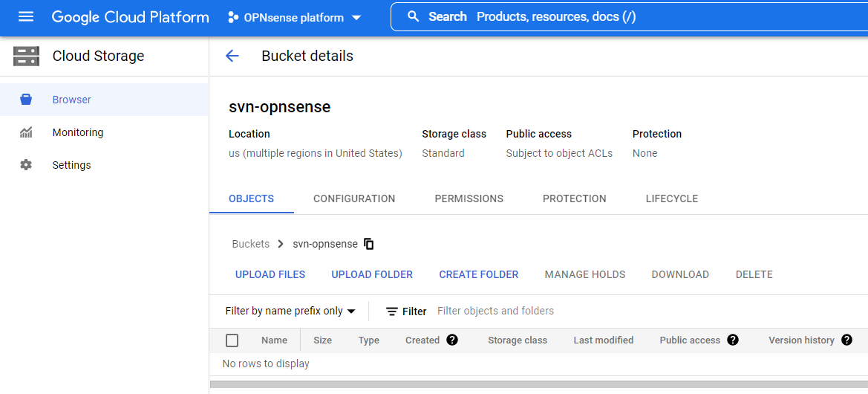Click the Settings gear icon
The height and width of the screenshot is (394, 868).
(26, 165)
